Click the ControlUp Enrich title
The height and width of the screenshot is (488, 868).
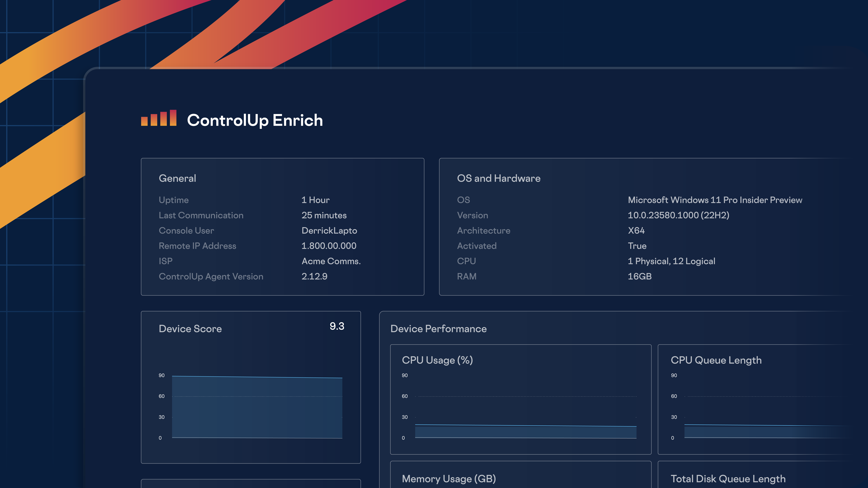click(x=255, y=120)
